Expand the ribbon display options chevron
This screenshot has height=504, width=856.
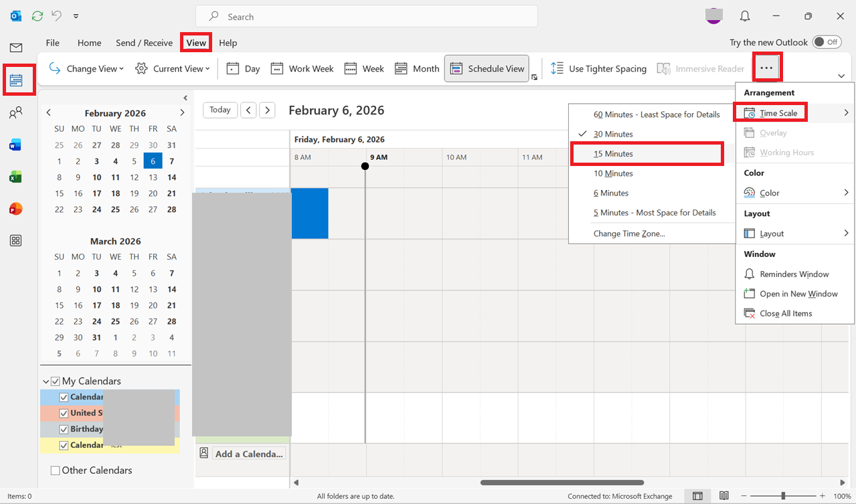[841, 76]
